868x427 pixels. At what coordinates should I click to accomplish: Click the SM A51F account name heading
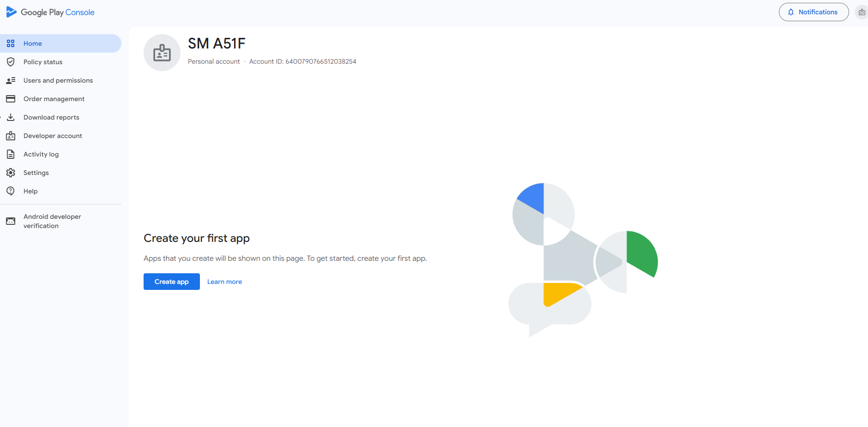click(x=217, y=43)
